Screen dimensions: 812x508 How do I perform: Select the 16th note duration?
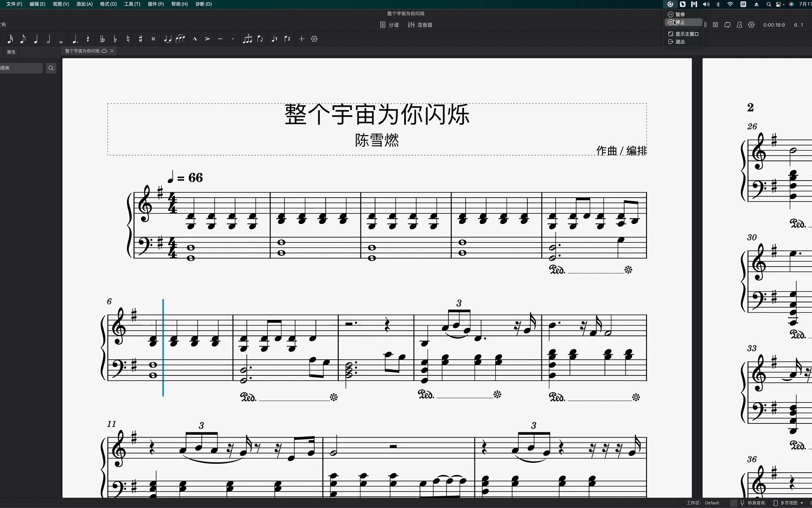click(x=10, y=39)
